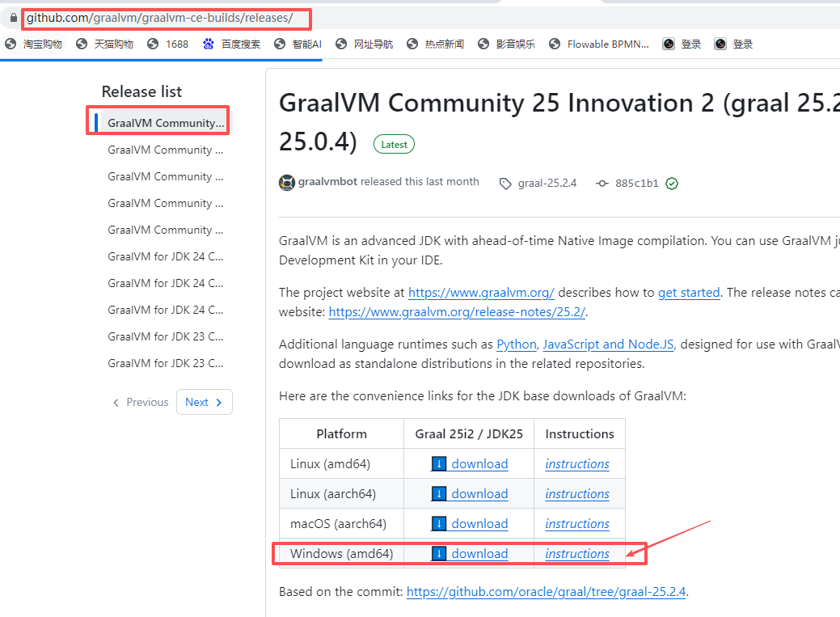Viewport: 840px width, 617px height.
Task: Click the graalvmbot avatar
Action: [287, 183]
